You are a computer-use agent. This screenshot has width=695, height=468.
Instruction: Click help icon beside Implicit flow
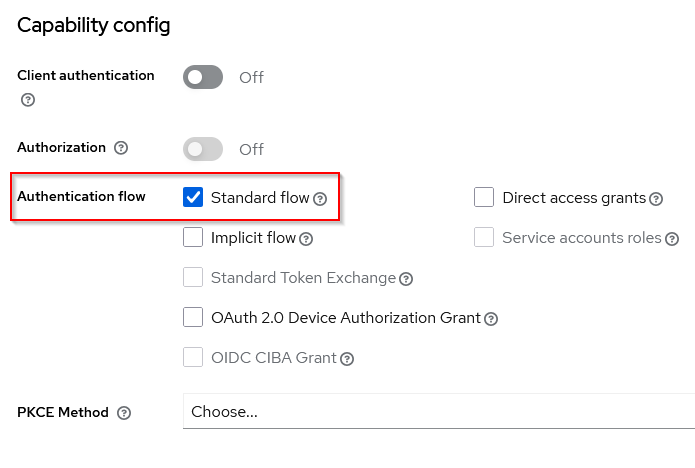coord(306,239)
